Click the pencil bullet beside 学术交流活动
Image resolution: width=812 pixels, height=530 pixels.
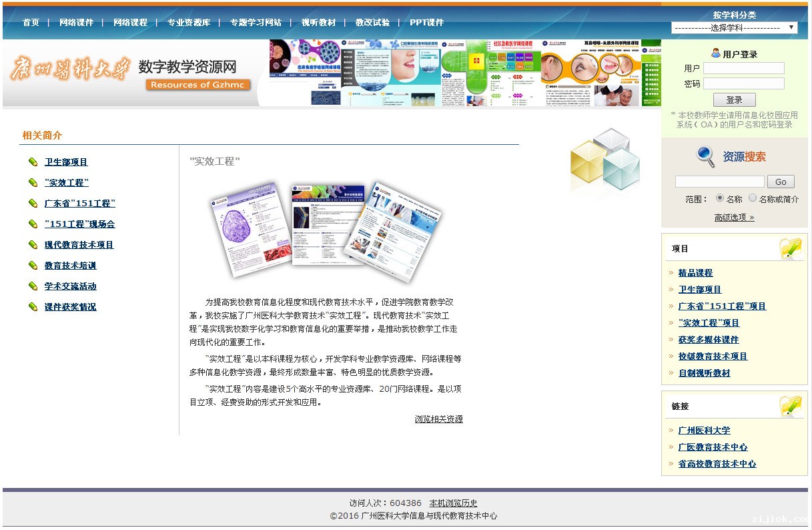[x=33, y=286]
